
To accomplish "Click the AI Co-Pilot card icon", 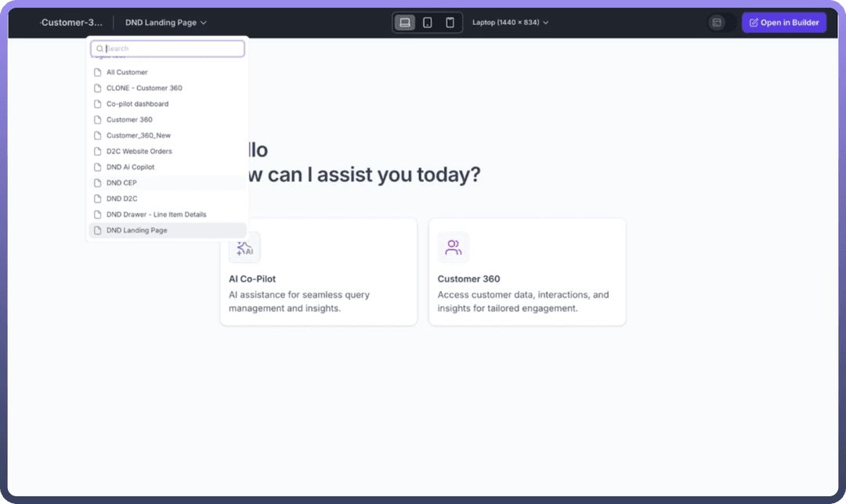I will (244, 248).
